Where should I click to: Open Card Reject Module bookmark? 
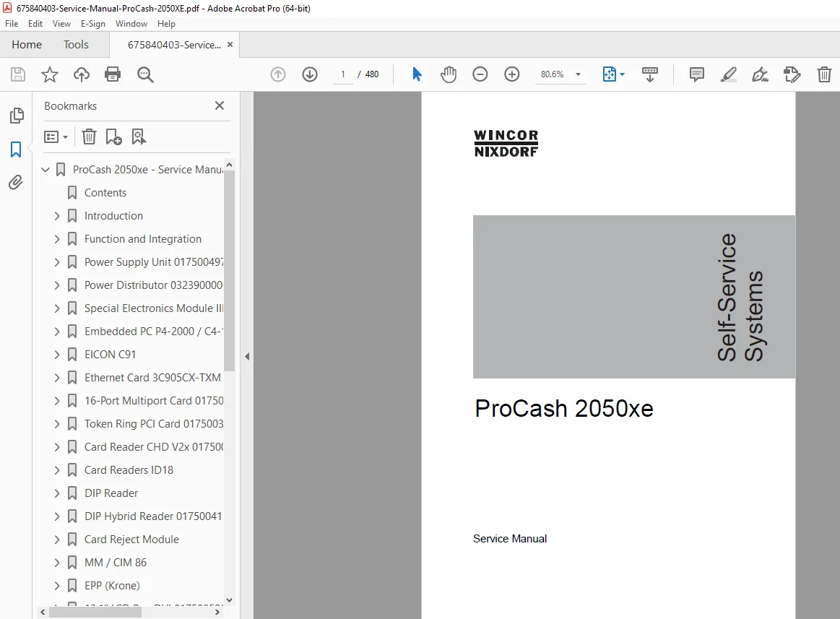(131, 539)
